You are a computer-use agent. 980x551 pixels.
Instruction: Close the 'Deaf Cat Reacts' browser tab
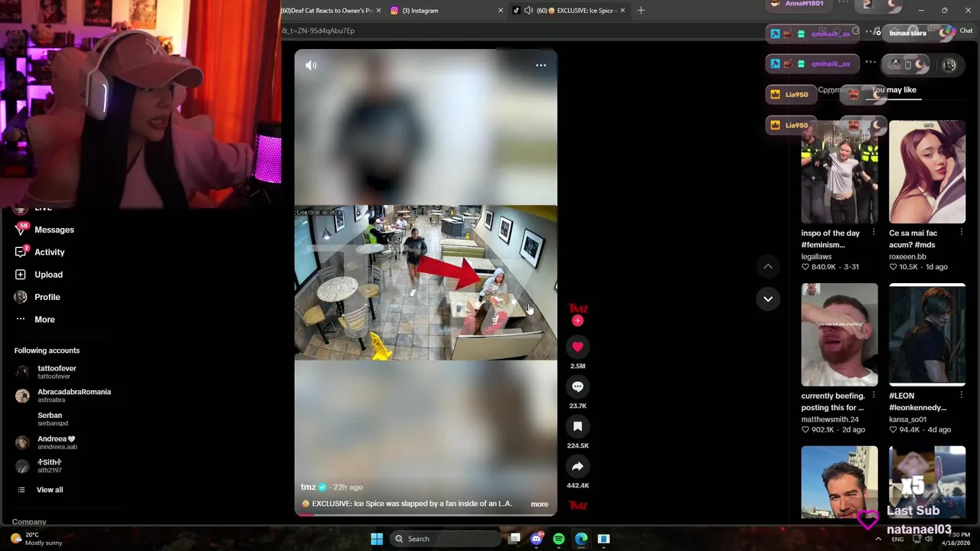[x=378, y=11]
